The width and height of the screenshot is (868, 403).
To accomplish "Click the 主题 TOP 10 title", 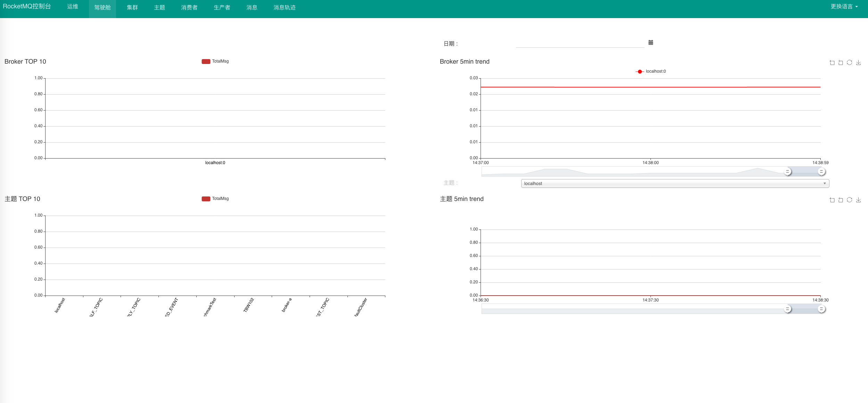I will (x=22, y=199).
